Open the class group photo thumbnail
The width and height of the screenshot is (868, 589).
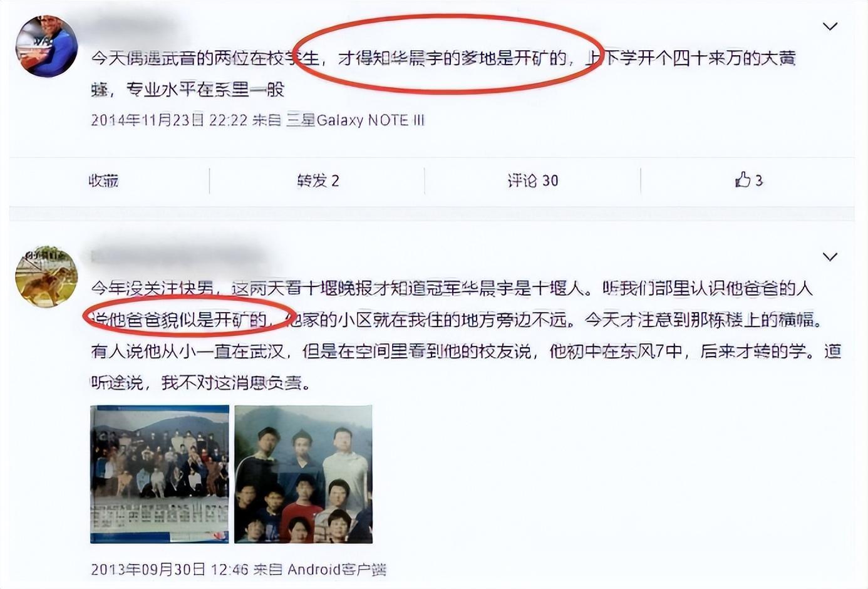click(160, 474)
